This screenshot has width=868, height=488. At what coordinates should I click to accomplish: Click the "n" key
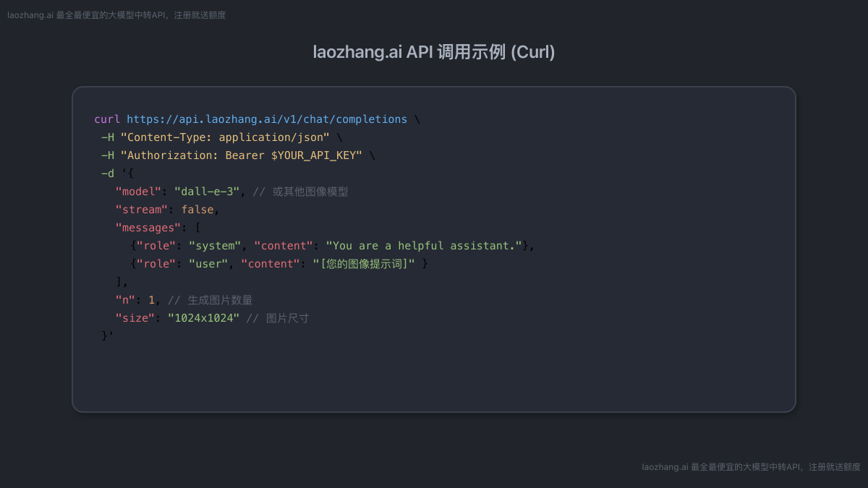[125, 300]
